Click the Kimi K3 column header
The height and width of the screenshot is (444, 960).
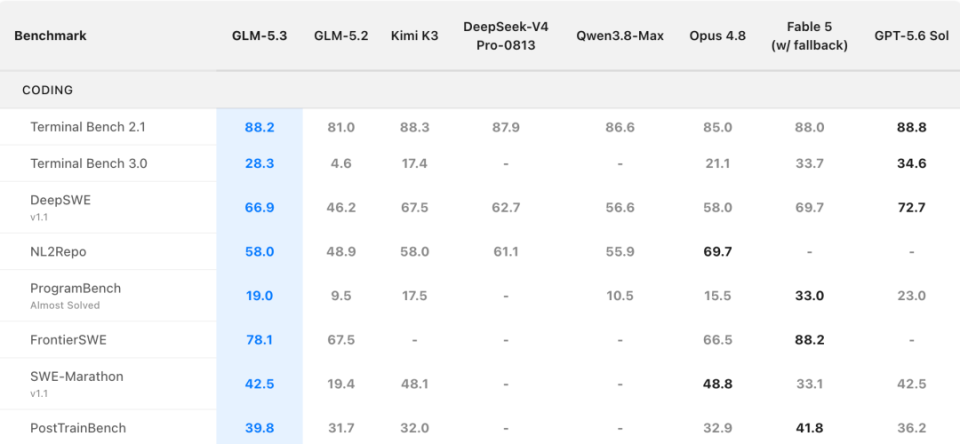414,36
